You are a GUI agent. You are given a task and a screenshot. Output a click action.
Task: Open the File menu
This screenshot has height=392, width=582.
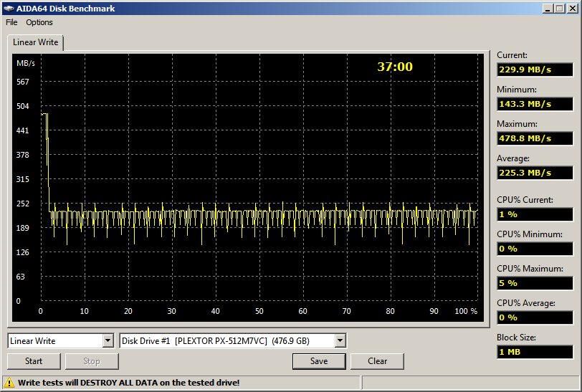[x=11, y=22]
